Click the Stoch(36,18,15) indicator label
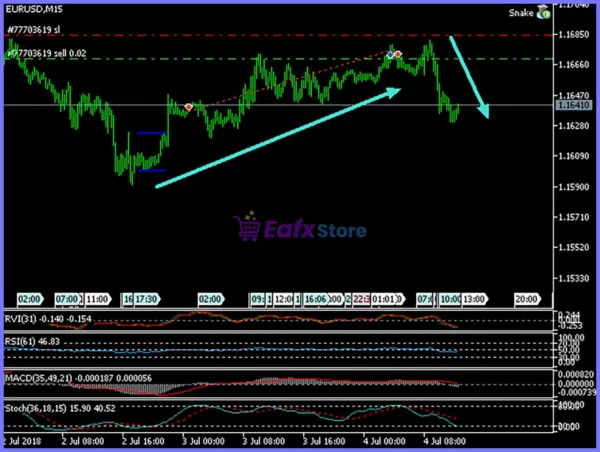 pos(60,408)
